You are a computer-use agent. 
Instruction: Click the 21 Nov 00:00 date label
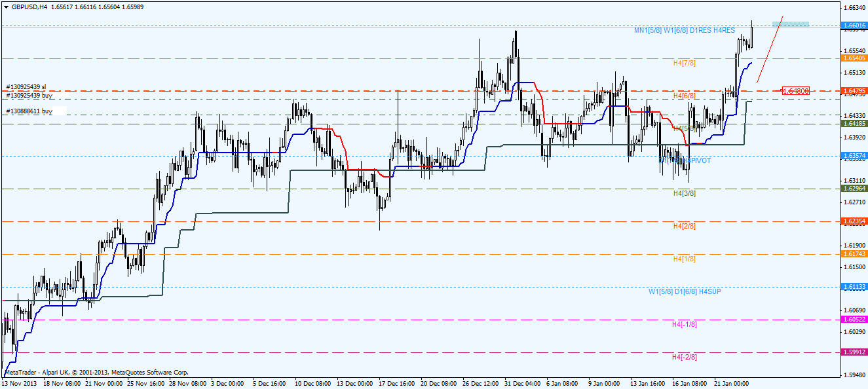[x=104, y=383]
